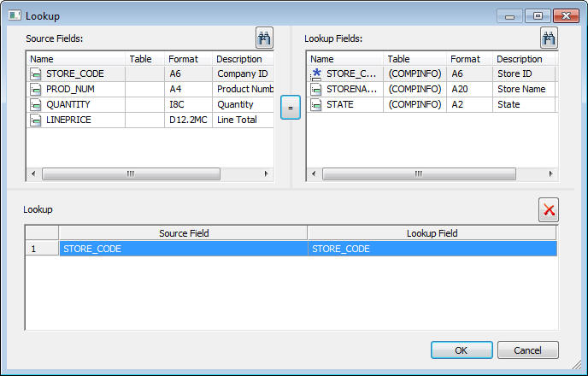Viewport: 588px width, 376px height.
Task: Click field icon beside QUANTITY
Action: point(36,104)
